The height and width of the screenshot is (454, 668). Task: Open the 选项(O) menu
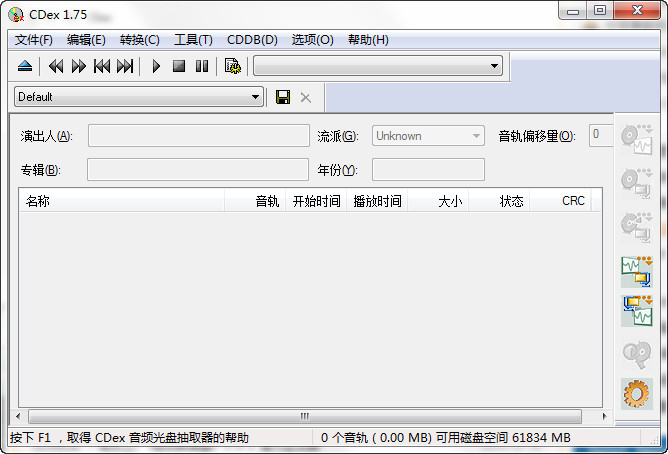[312, 40]
